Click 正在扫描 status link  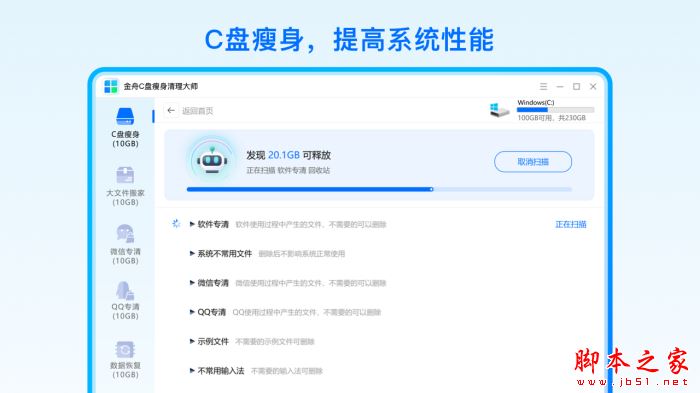tap(571, 224)
